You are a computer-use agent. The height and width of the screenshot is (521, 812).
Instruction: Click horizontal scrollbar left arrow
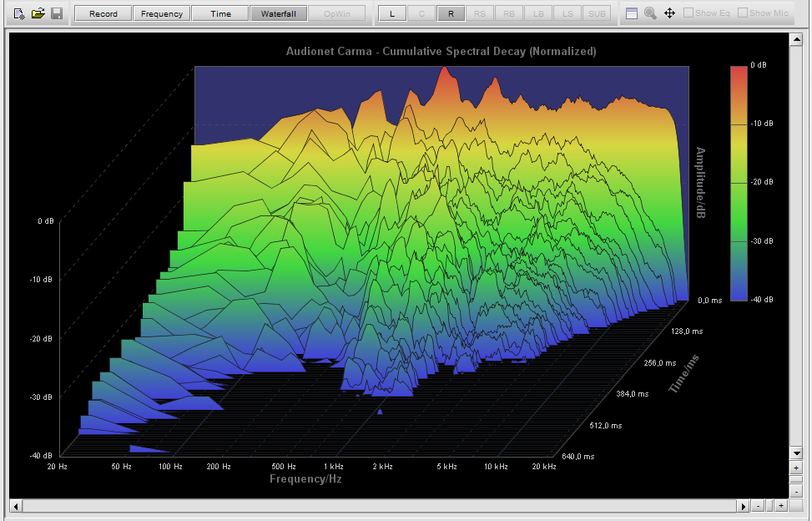[x=16, y=506]
